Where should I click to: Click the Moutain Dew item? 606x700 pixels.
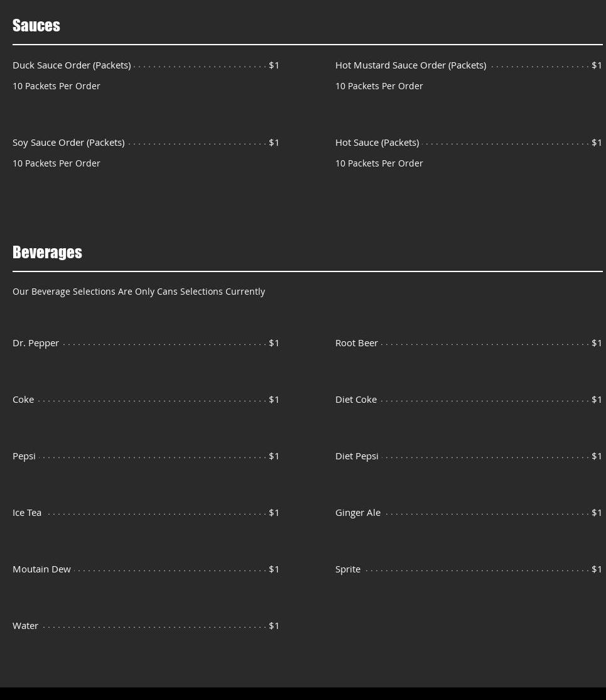[x=41, y=569]
